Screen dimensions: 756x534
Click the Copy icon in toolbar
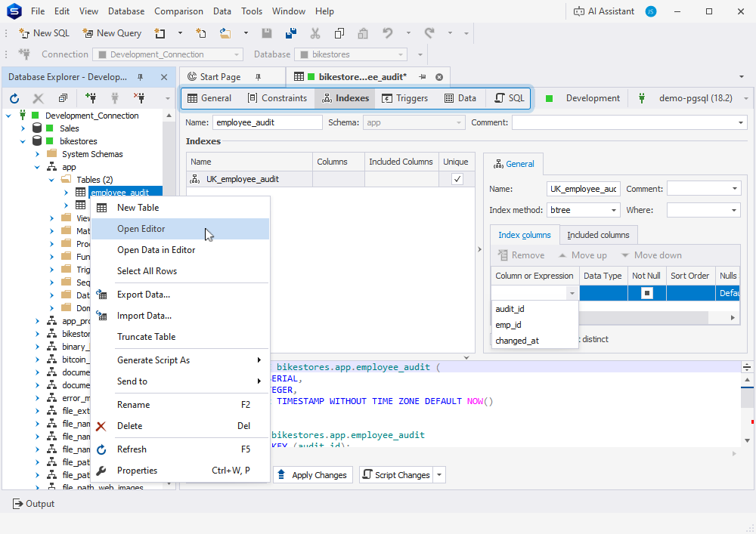pyautogui.click(x=339, y=33)
